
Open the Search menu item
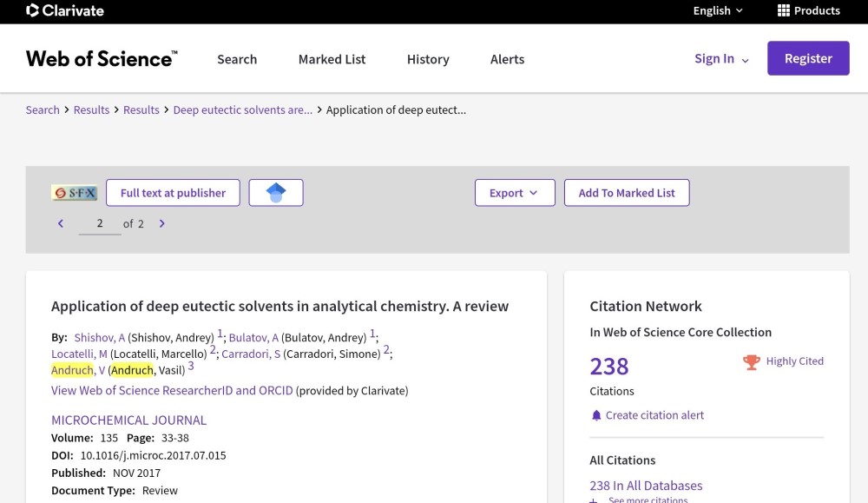coord(237,59)
